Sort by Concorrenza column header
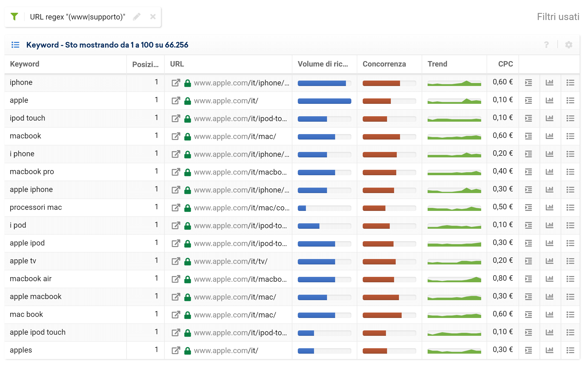This screenshot has width=588, height=365. pyautogui.click(x=384, y=64)
